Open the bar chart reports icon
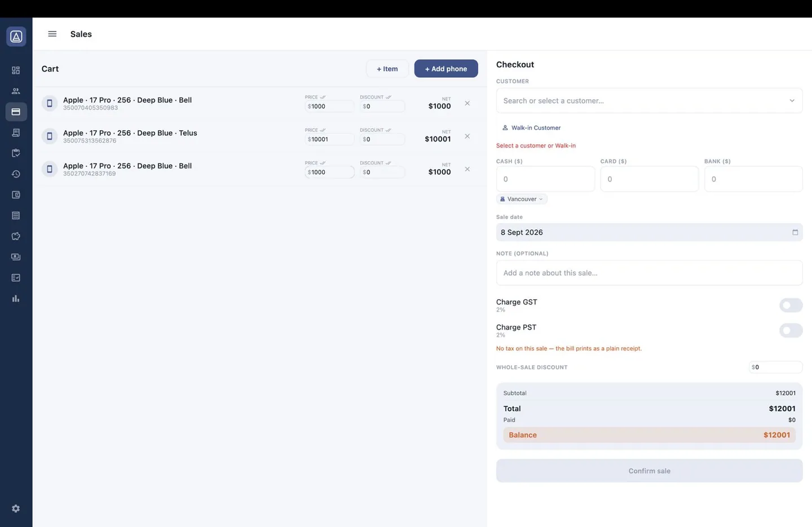 click(16, 299)
